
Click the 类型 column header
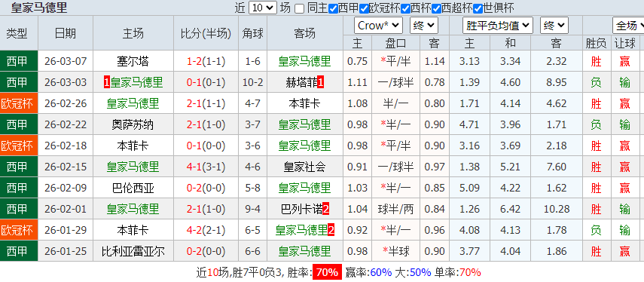[x=17, y=33]
